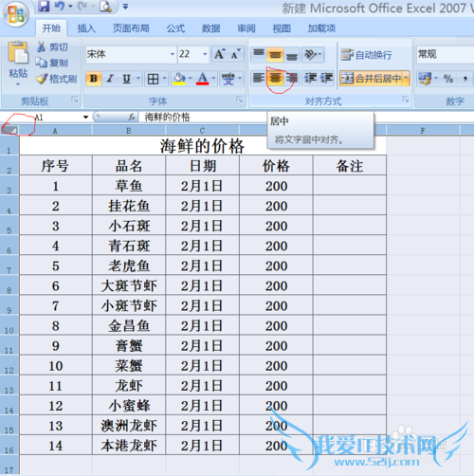
Task: Click the 文 phonetic guide icon
Action: coord(228,79)
